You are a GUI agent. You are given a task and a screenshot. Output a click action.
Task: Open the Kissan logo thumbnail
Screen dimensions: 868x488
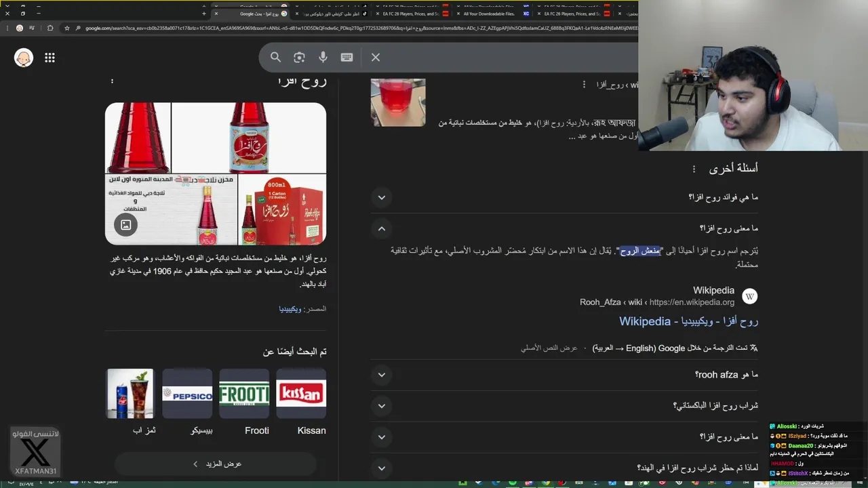click(x=301, y=393)
